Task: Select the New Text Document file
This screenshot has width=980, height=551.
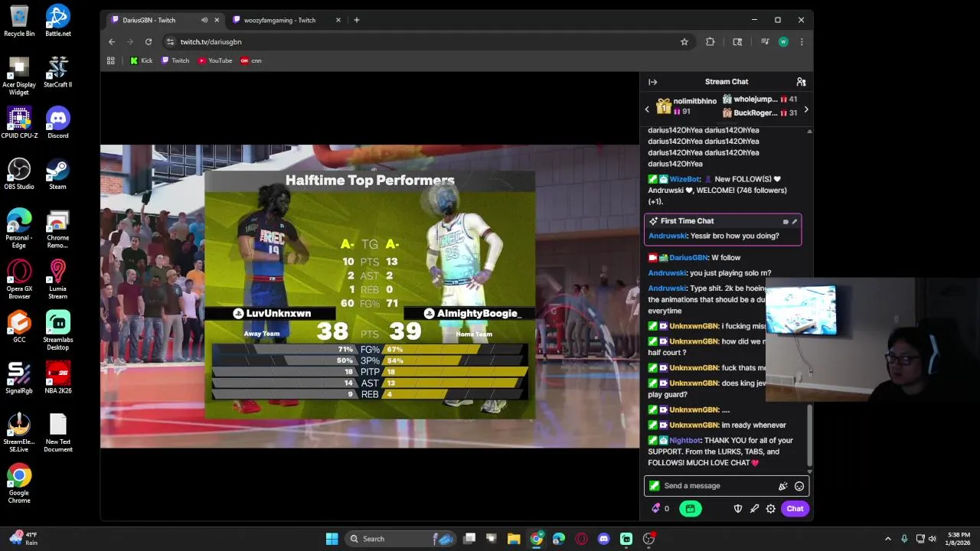Action: 57,433
